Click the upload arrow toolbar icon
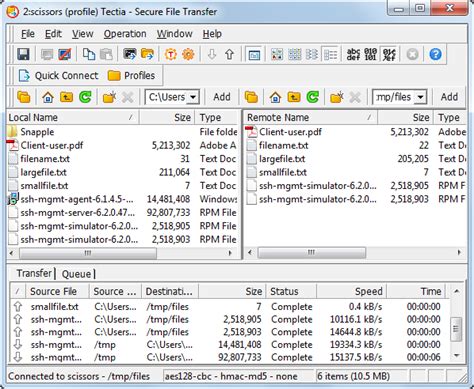This screenshot has height=389, width=474. [x=229, y=54]
